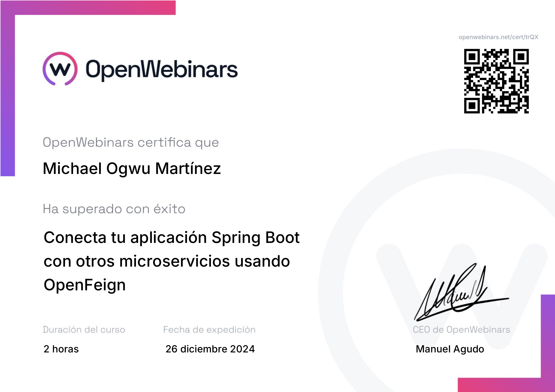This screenshot has height=392, width=555.
Task: Click the course title line "Conecta tu aplicación Spring Boot"
Action: 172,238
